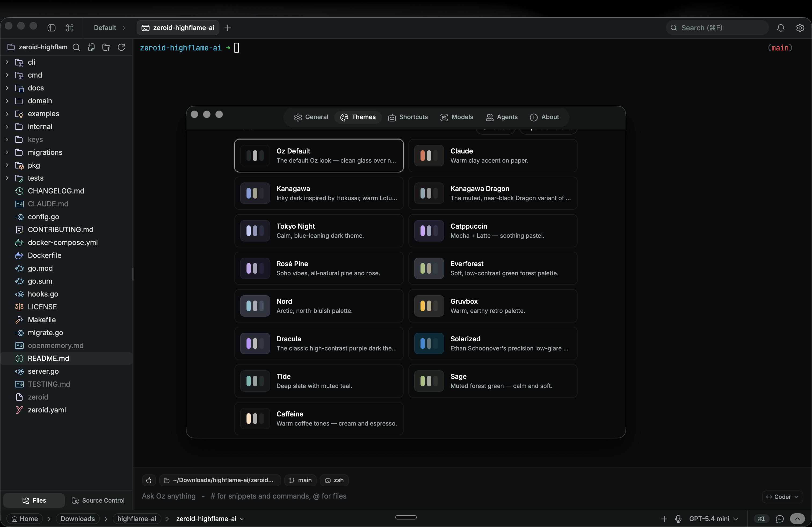The image size is (812, 527).
Task: Collapse panel with the chevron-up button
Action: tap(797, 518)
